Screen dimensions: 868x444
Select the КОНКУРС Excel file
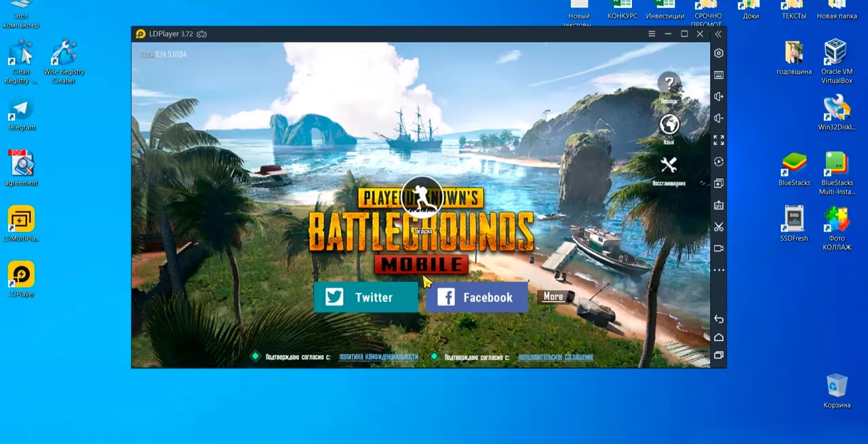click(x=622, y=10)
